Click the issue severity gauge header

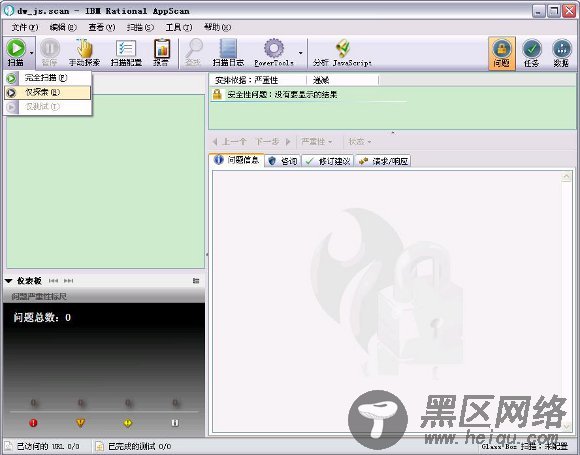104,297
